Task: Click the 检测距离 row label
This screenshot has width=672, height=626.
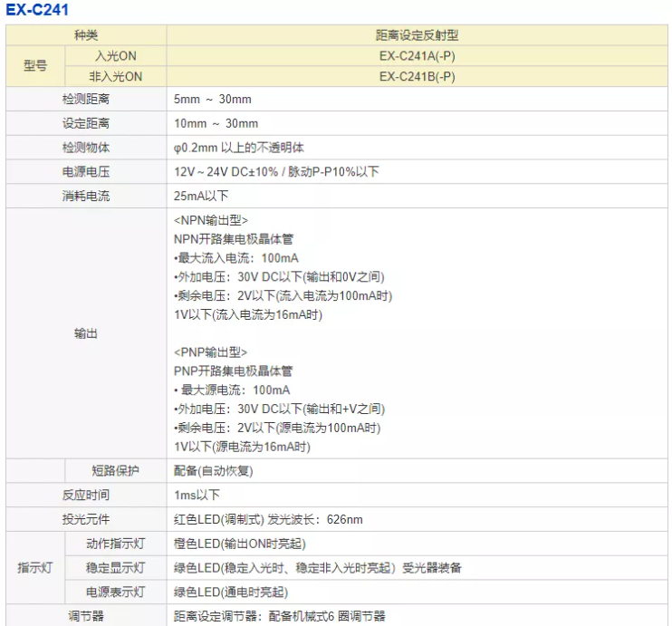Action: coord(86,99)
